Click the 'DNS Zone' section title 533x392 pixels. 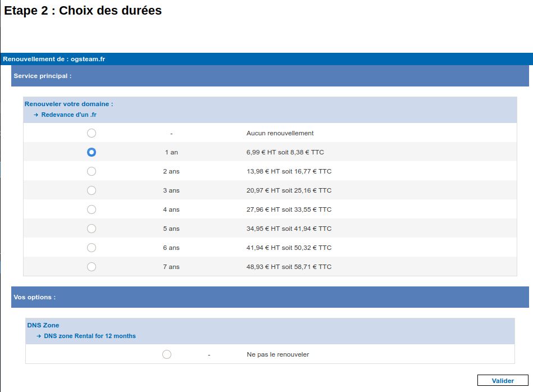tap(43, 325)
